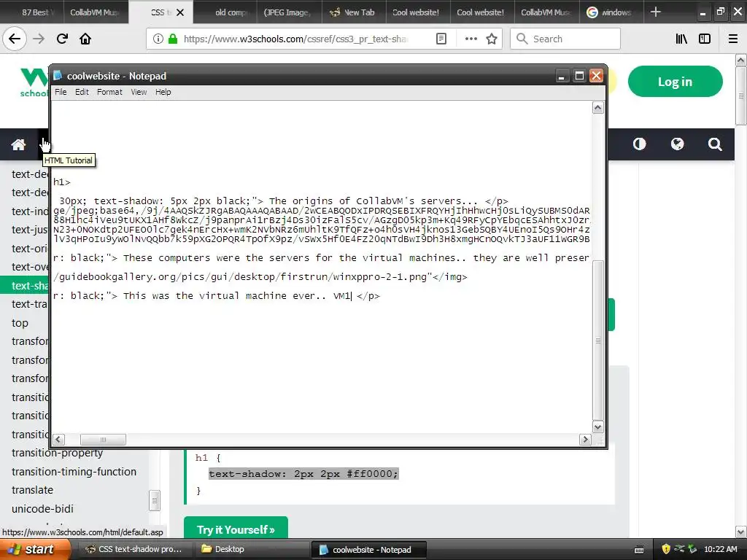Click Notepad horizontal scrollbar right arrow
Screen dimensions: 747x560
coord(586,440)
